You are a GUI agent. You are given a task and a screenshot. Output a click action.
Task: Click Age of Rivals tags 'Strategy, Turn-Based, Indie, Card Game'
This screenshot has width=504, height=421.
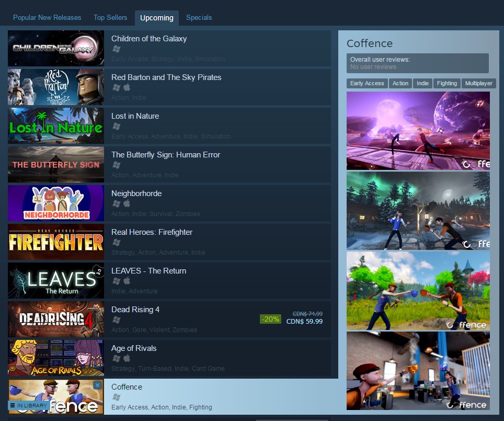(x=168, y=369)
